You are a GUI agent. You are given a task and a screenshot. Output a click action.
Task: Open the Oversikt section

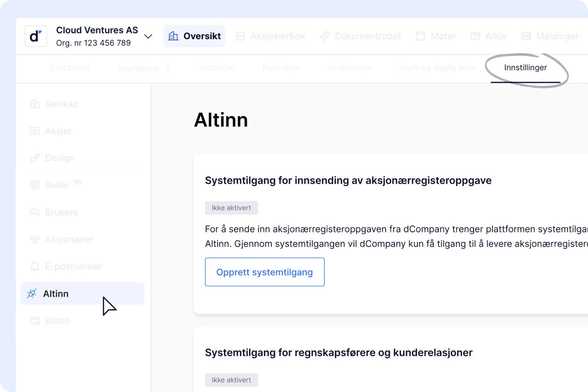click(x=194, y=36)
